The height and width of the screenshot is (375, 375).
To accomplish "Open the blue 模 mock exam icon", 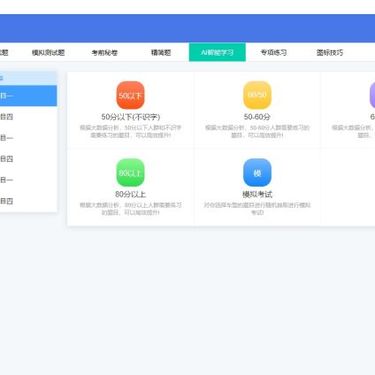I will (x=257, y=173).
